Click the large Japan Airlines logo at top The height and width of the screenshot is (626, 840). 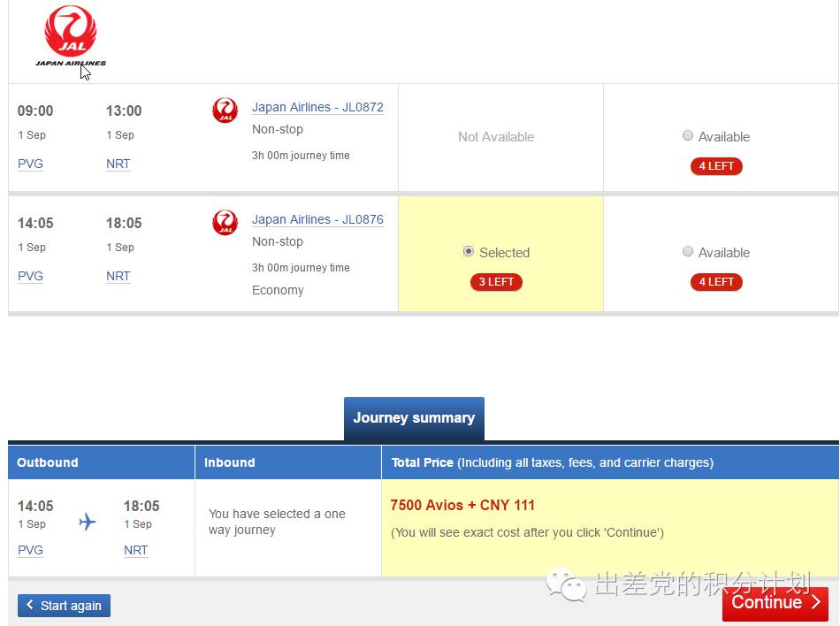click(71, 35)
